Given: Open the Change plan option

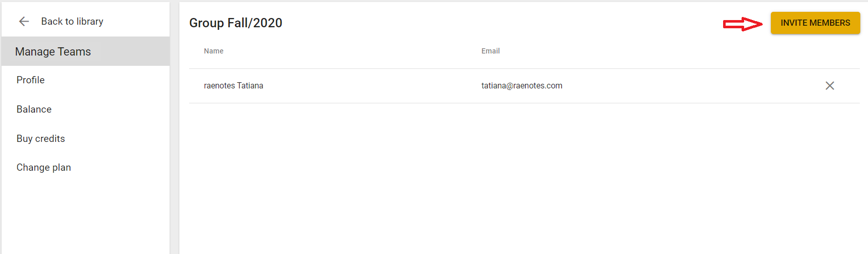Looking at the screenshot, I should [44, 168].
